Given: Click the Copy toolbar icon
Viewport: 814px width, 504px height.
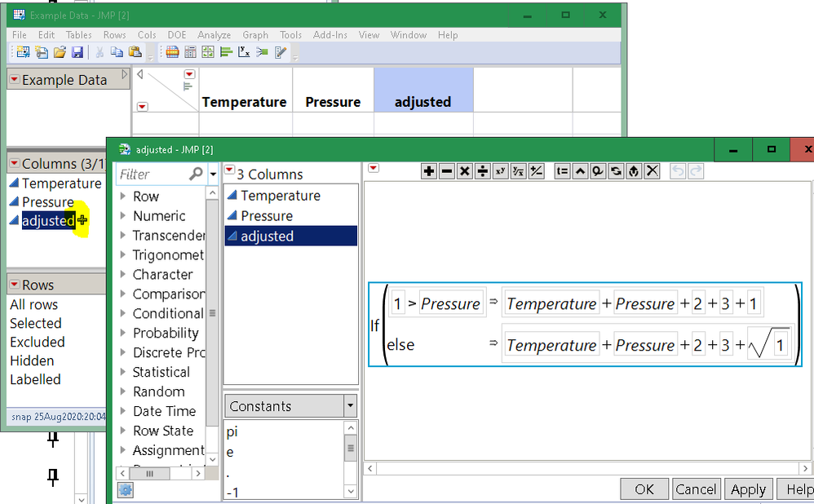Looking at the screenshot, I should [117, 52].
